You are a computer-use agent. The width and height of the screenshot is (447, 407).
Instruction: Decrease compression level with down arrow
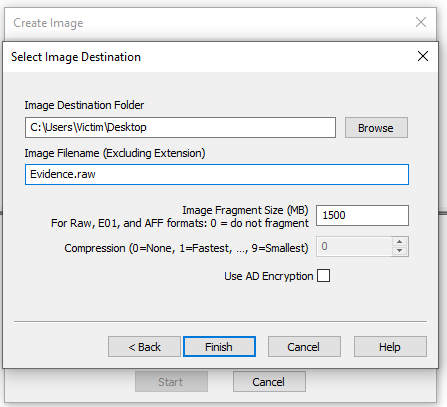tap(399, 251)
